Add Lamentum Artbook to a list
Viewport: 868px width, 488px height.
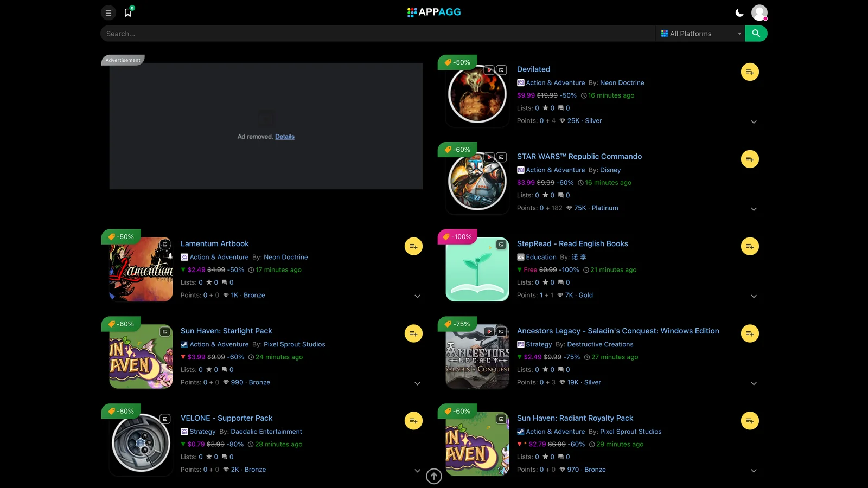(x=413, y=247)
